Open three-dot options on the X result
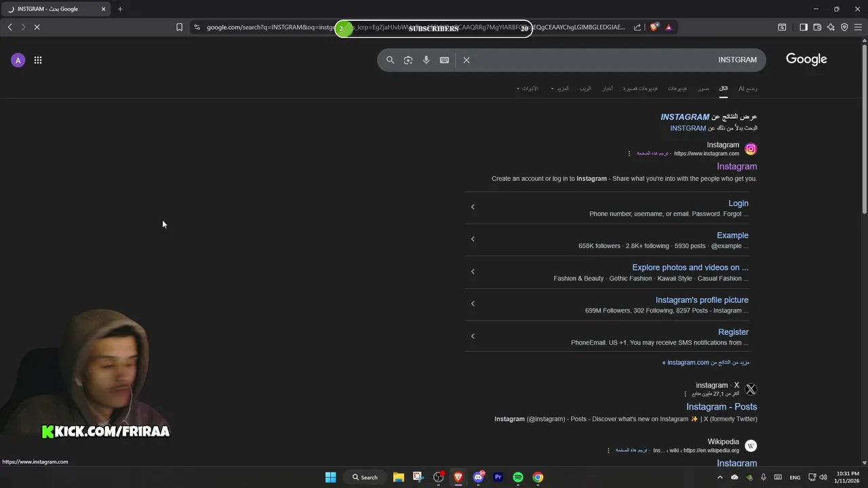The height and width of the screenshot is (488, 868). click(x=685, y=394)
